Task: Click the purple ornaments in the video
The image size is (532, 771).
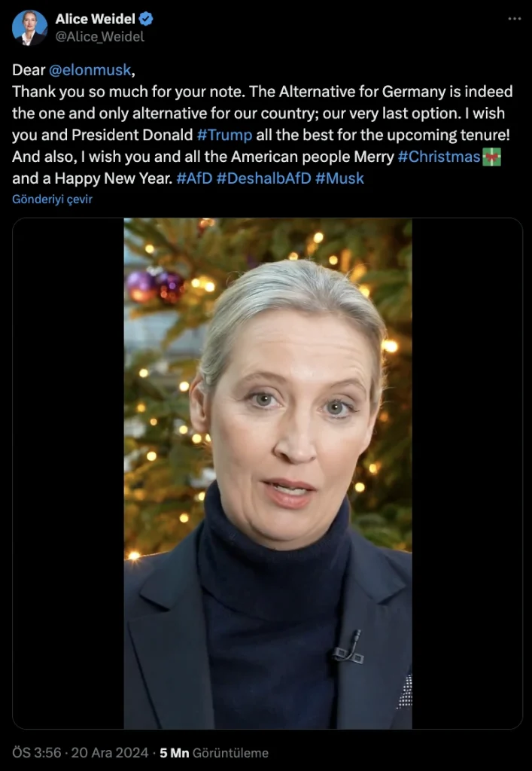Action: 155,285
